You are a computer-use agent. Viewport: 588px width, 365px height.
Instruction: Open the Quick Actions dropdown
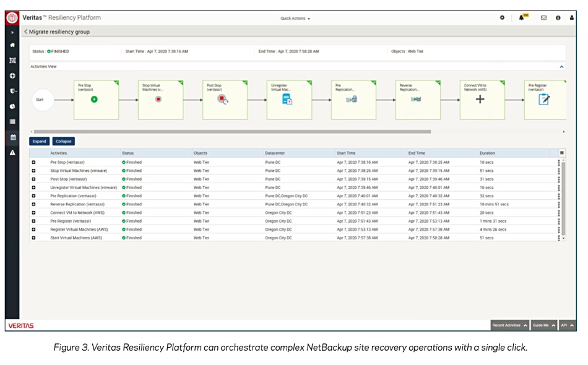(x=295, y=19)
